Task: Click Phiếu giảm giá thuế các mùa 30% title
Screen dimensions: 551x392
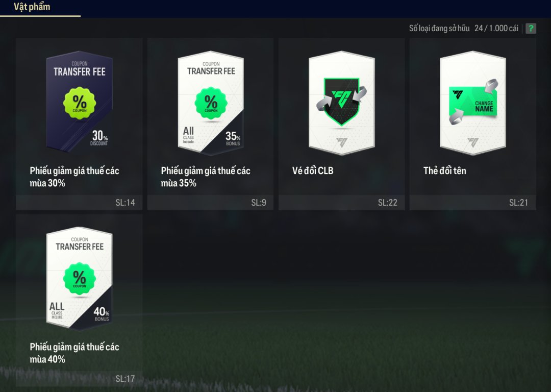Action: coord(74,177)
